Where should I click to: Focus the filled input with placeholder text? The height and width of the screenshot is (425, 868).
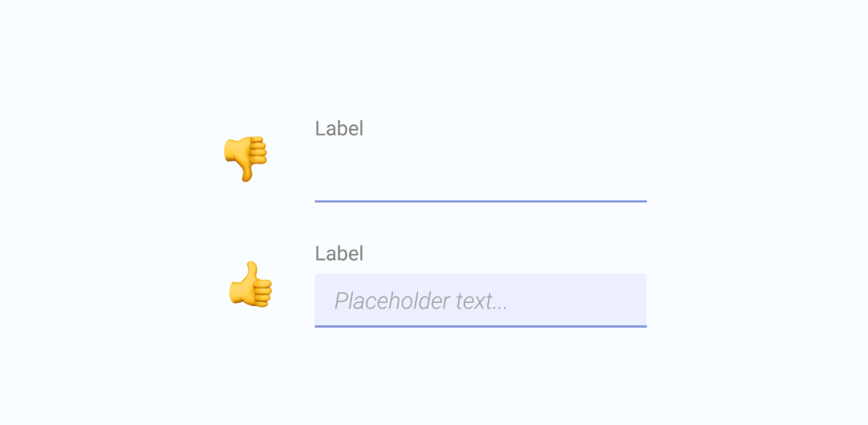[481, 300]
